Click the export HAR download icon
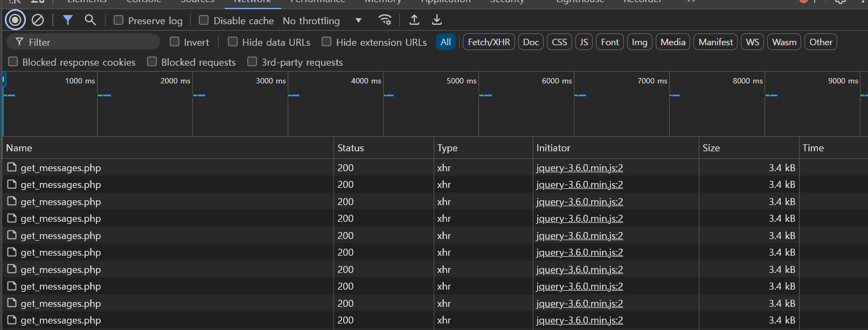 437,20
